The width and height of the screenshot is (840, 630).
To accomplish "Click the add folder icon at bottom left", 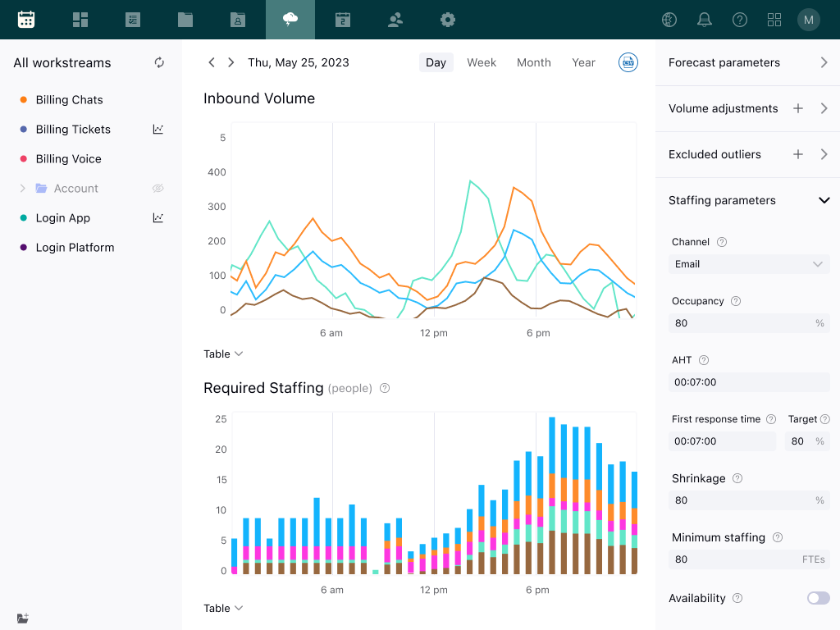I will click(x=23, y=618).
